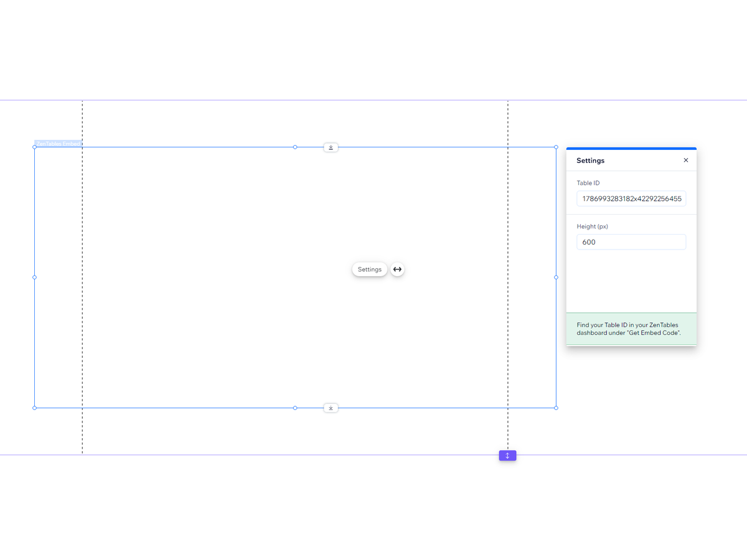The height and width of the screenshot is (560, 747).
Task: Click the bottom-left corner resize handle
Action: [x=34, y=408]
